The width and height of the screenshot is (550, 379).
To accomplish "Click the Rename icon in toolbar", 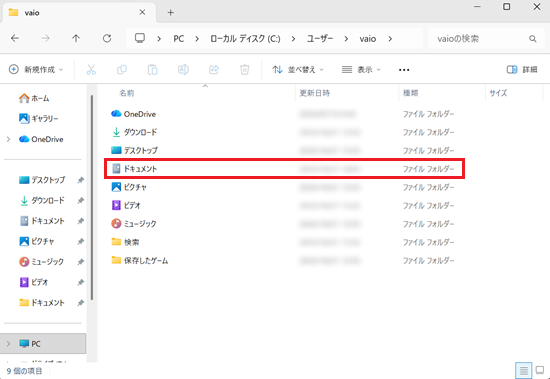I will point(183,69).
